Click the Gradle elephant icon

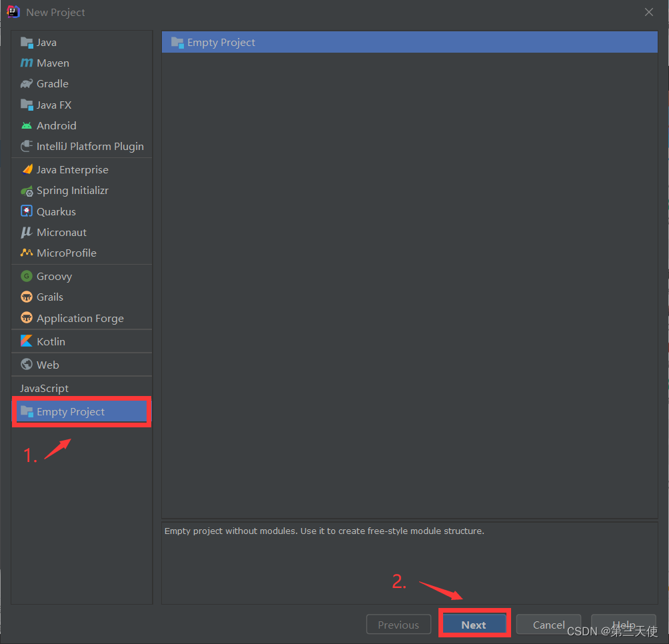pyautogui.click(x=27, y=83)
